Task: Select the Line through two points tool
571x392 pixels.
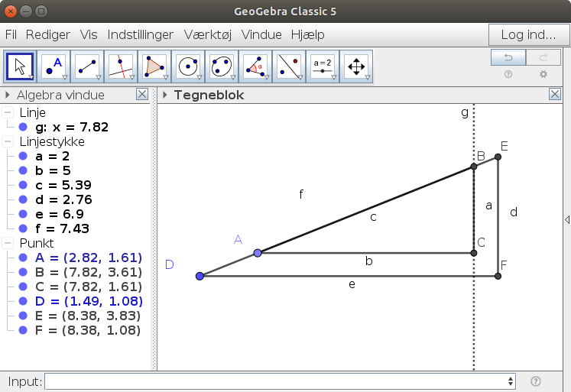Action: [x=87, y=66]
